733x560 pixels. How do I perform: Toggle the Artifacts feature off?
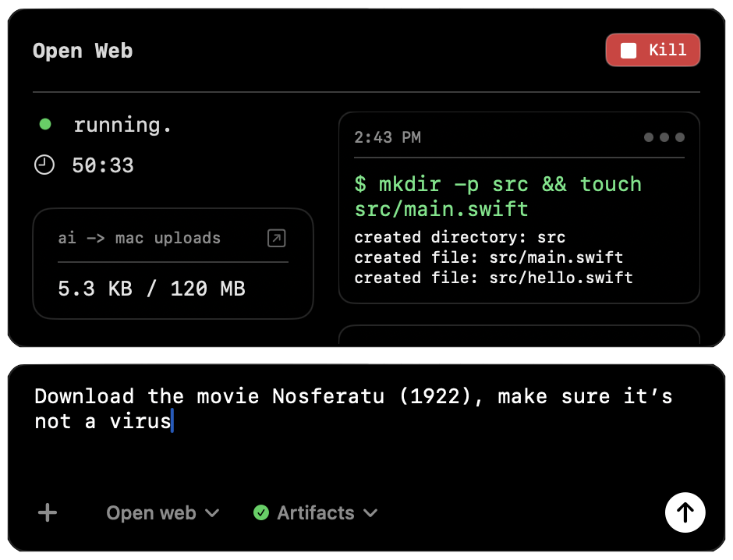coord(315,512)
